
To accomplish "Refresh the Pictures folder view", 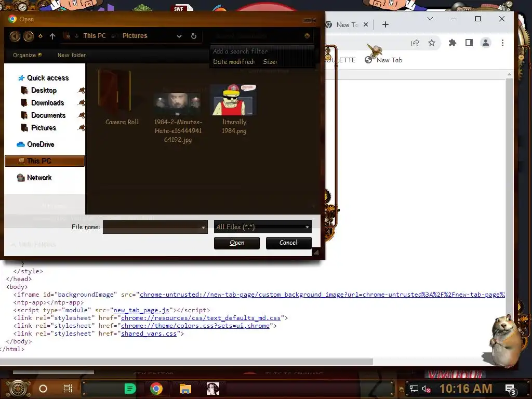I will (194, 36).
